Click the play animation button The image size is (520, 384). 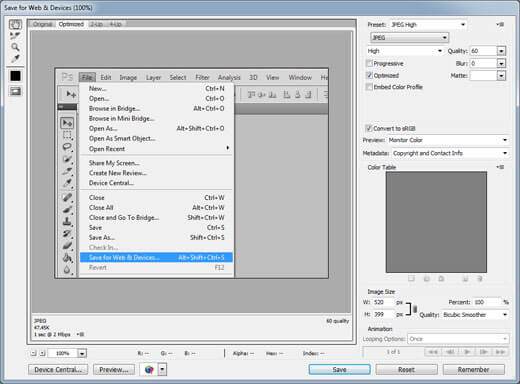467,352
